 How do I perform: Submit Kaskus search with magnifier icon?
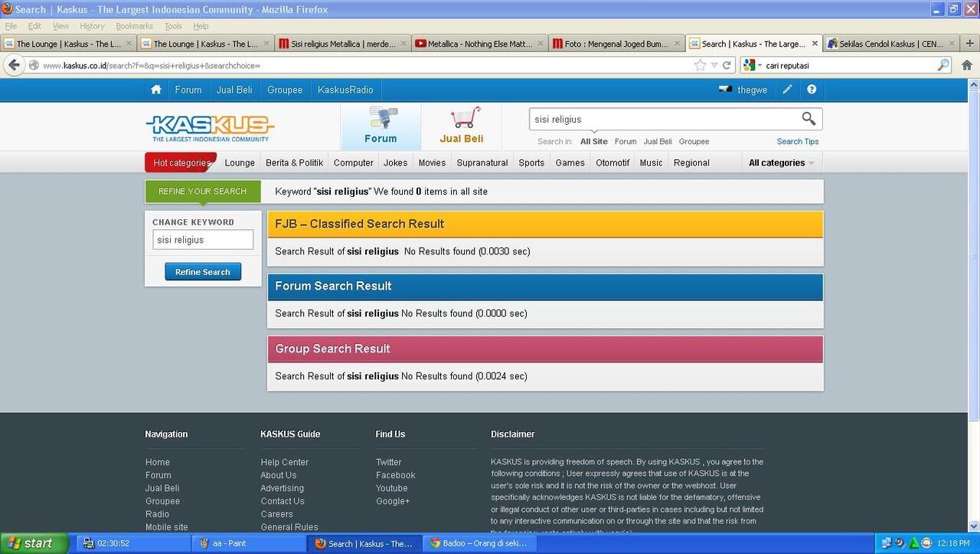coord(808,119)
